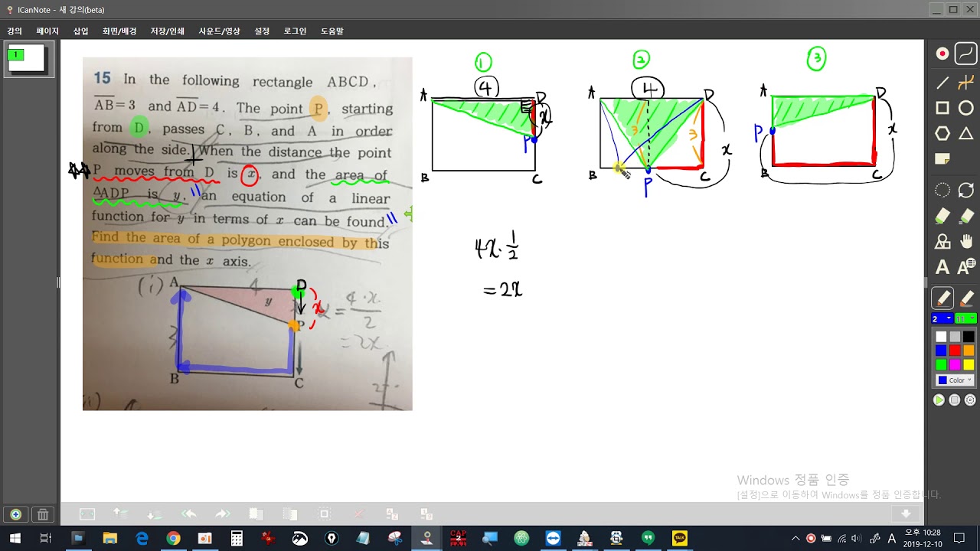Screen dimensions: 980x551
Task: Open the 저장/인쇄 menu
Action: coord(167,31)
